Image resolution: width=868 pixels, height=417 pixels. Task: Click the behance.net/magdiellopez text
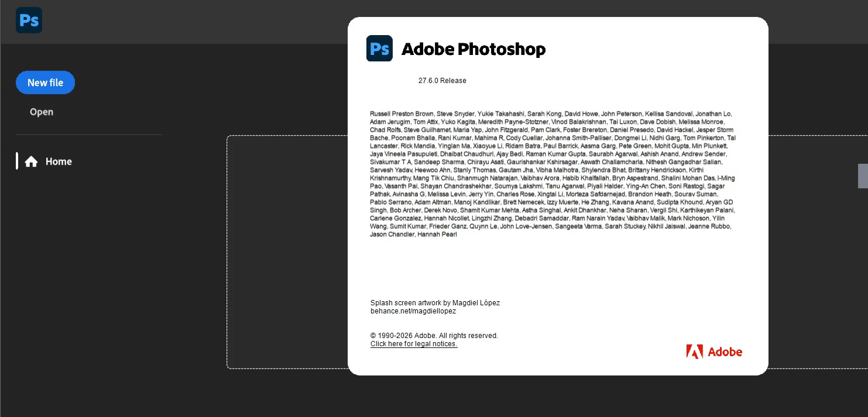pos(413,311)
